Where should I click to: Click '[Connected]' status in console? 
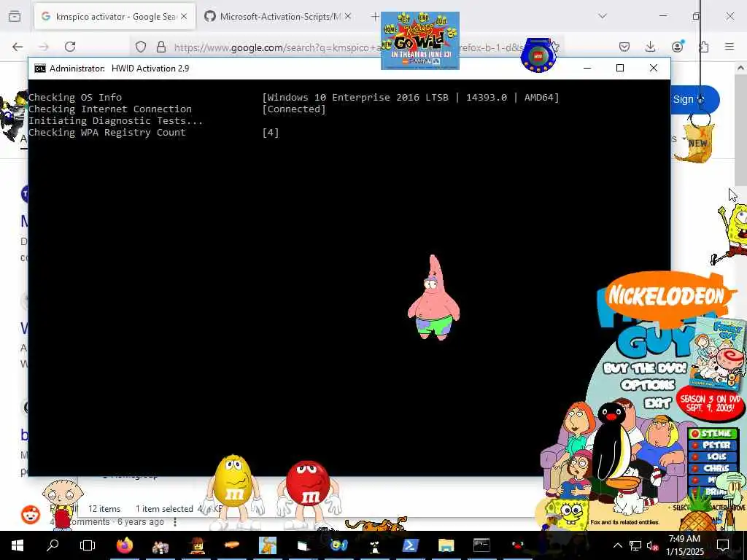pyautogui.click(x=294, y=109)
